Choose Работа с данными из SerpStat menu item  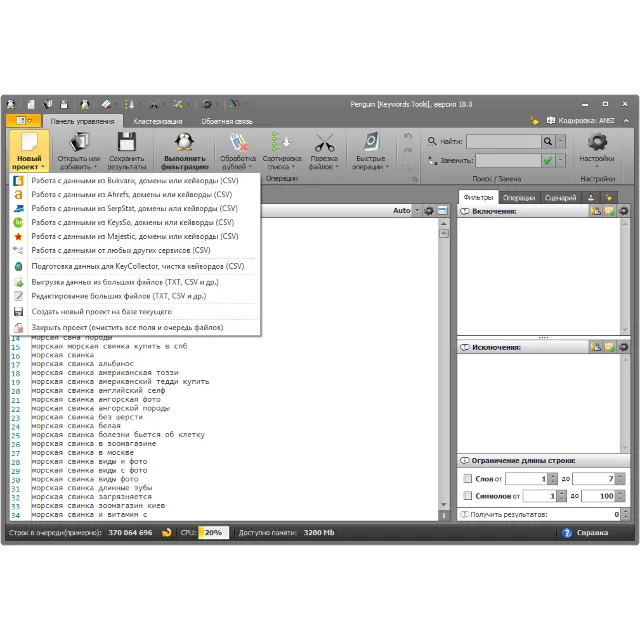(135, 209)
